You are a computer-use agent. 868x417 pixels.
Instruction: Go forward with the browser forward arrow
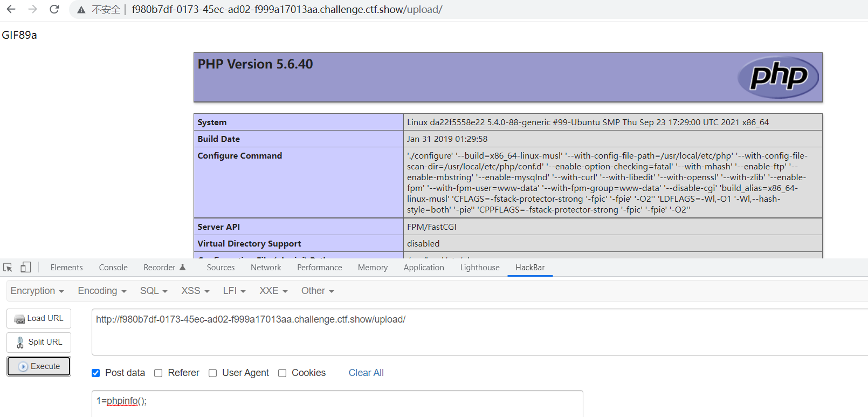click(x=33, y=9)
